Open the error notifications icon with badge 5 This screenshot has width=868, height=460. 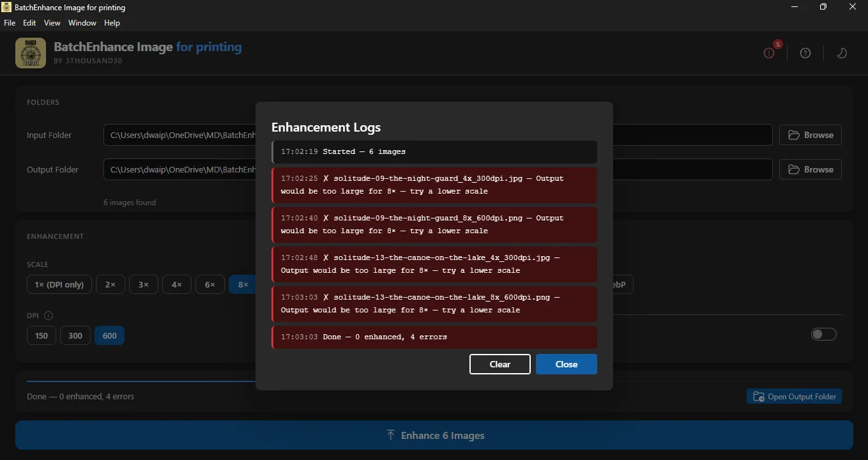[769, 53]
